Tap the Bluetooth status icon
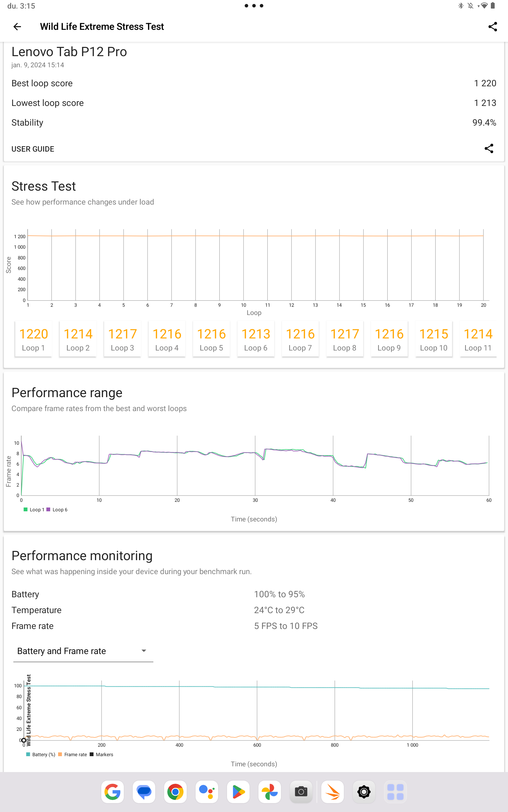This screenshot has width=508, height=812. click(461, 6)
